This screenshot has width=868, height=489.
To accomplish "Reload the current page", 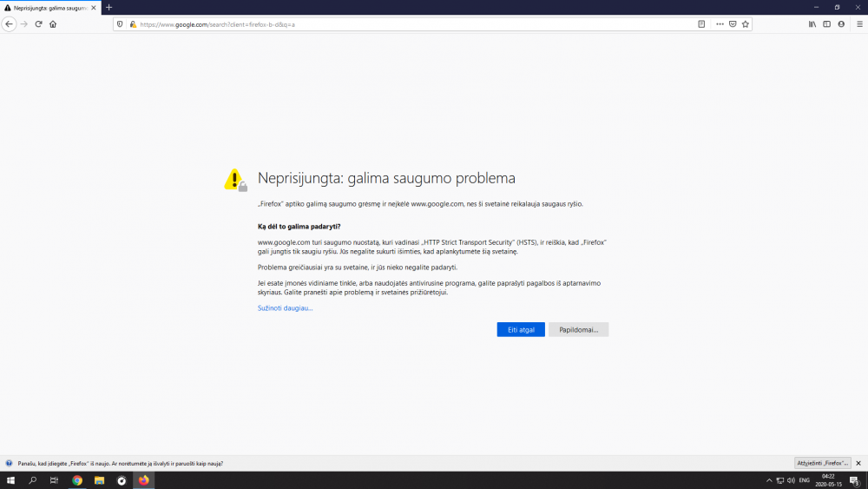I will point(39,24).
